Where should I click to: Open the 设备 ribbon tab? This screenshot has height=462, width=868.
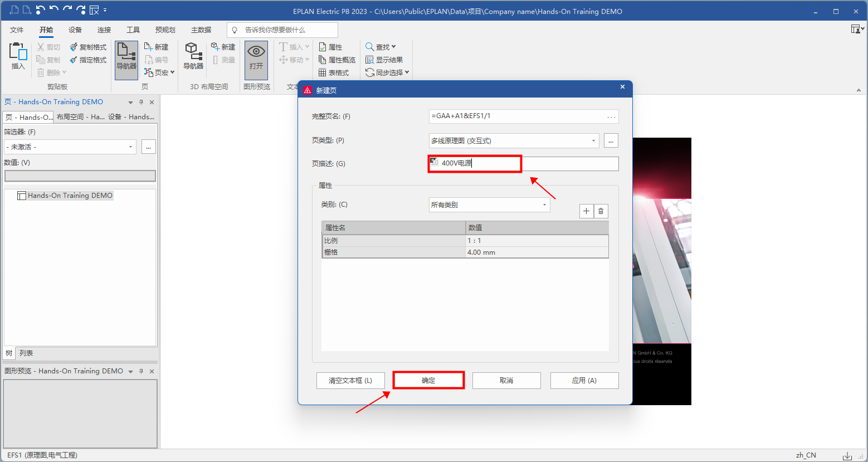(75, 30)
